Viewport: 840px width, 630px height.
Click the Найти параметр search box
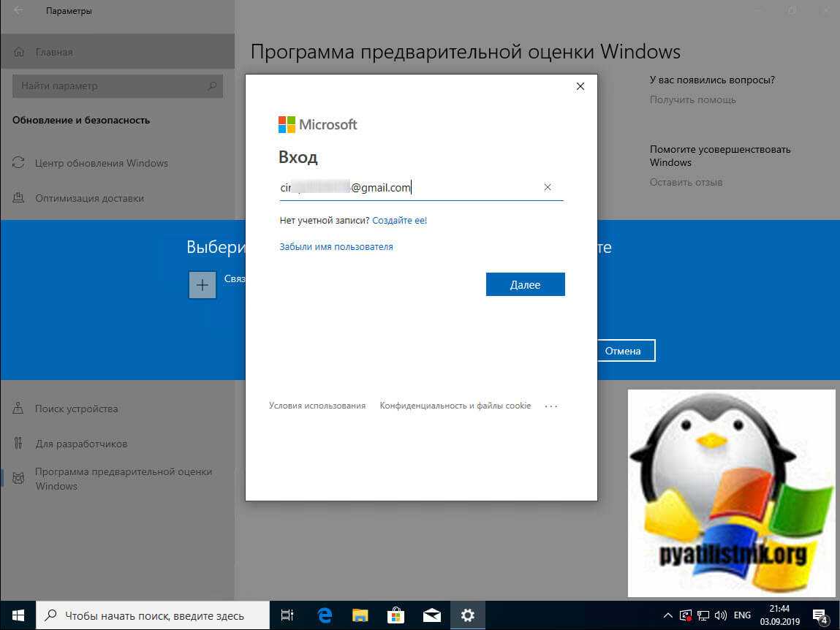117,86
